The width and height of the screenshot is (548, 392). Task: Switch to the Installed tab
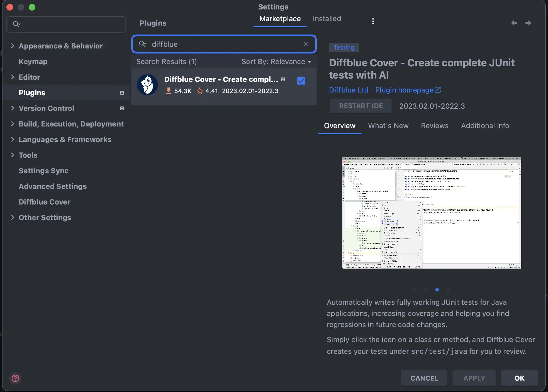(x=327, y=19)
